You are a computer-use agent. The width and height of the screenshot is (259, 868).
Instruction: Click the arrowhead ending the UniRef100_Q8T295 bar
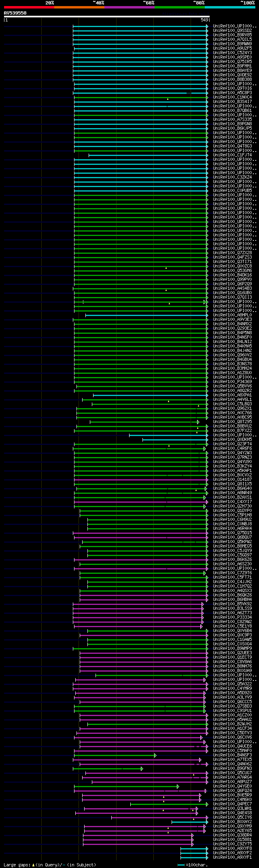click(198, 421)
